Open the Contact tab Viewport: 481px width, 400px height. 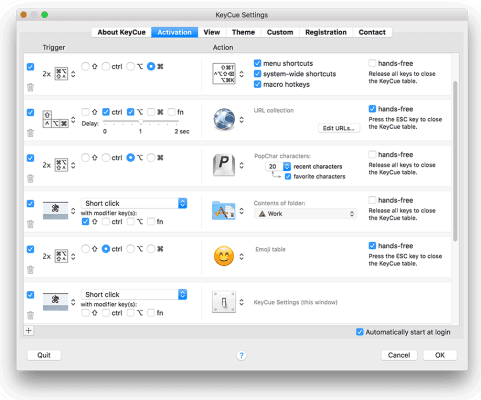click(x=372, y=32)
